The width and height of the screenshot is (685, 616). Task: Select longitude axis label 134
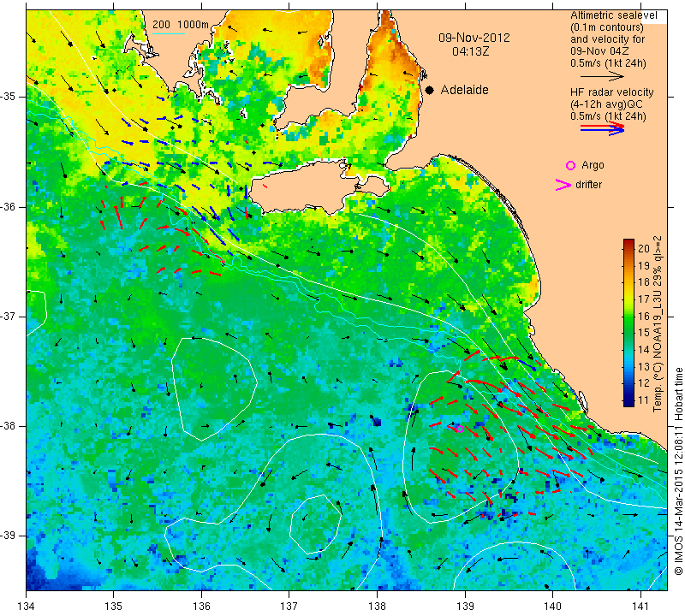click(26, 607)
